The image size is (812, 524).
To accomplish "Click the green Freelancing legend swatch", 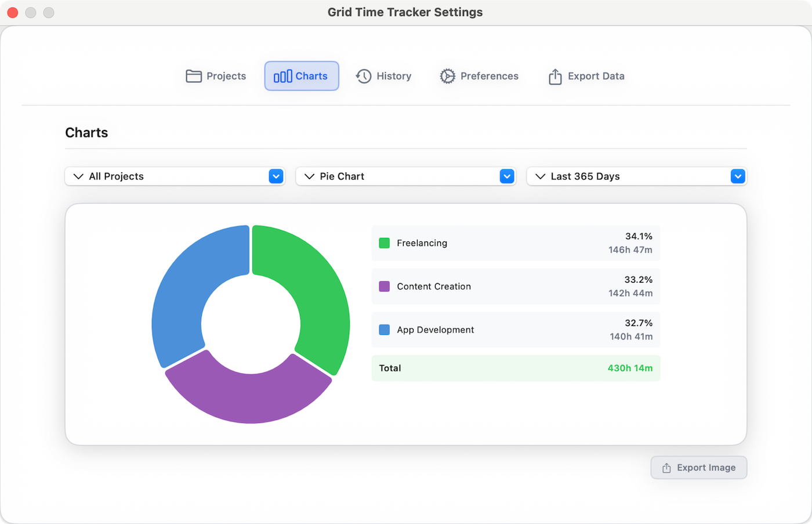I will click(x=384, y=243).
